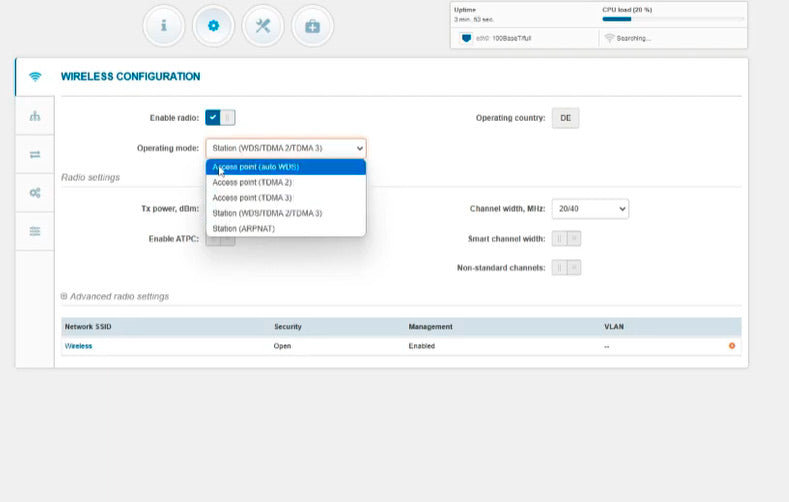Enable Non-standard channels switch
This screenshot has width=789, height=502.
(566, 267)
